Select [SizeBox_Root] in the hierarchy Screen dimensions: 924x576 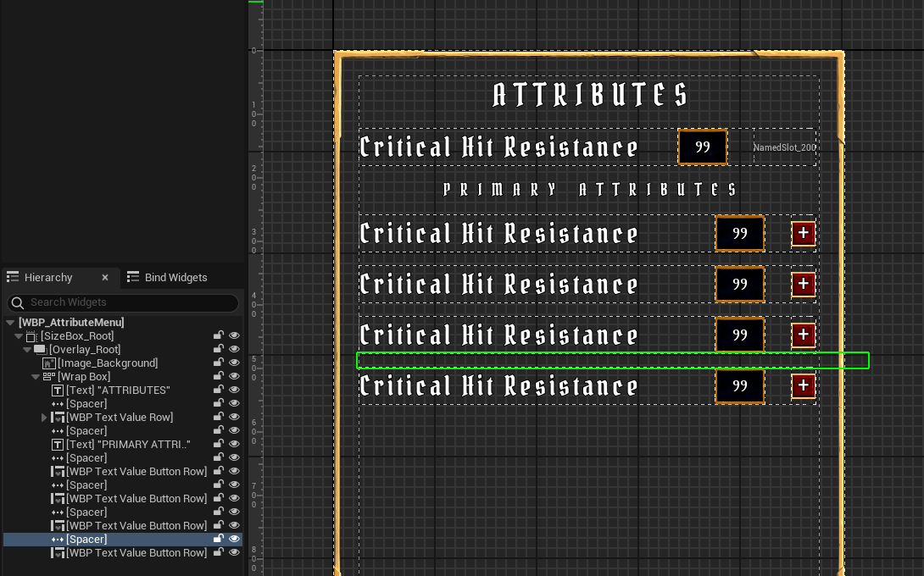tap(77, 336)
